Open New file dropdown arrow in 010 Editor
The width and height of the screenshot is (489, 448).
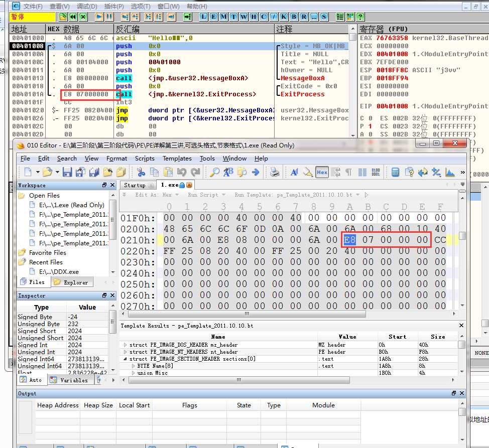(x=38, y=172)
